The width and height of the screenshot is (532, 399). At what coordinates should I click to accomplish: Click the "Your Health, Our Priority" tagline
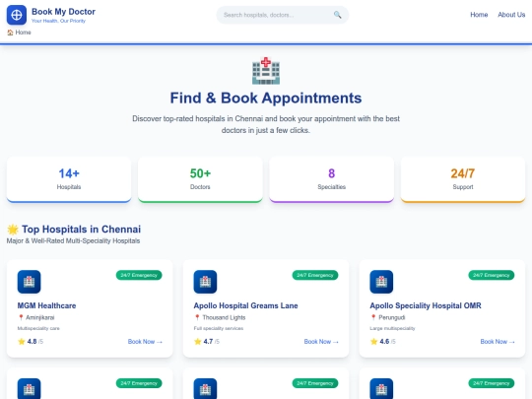click(x=58, y=21)
